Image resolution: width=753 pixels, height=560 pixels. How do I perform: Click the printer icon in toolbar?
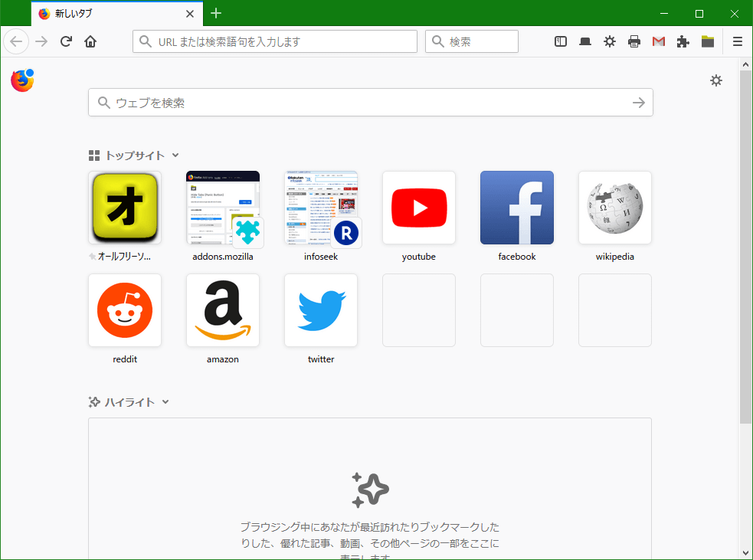point(634,42)
